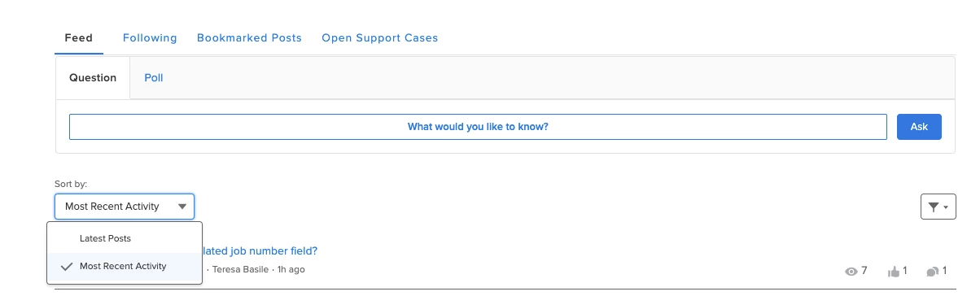Switch to the Poll tab

pos(154,78)
